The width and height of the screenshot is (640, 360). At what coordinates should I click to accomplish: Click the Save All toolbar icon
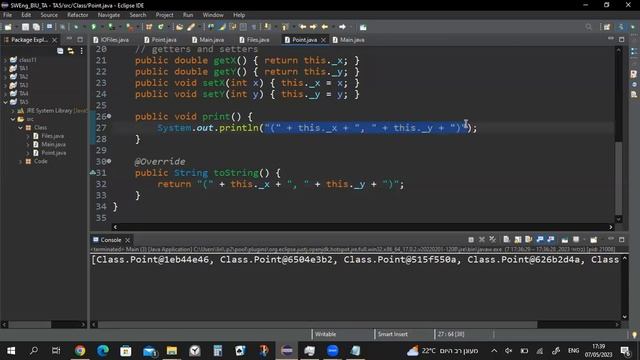[x=36, y=27]
